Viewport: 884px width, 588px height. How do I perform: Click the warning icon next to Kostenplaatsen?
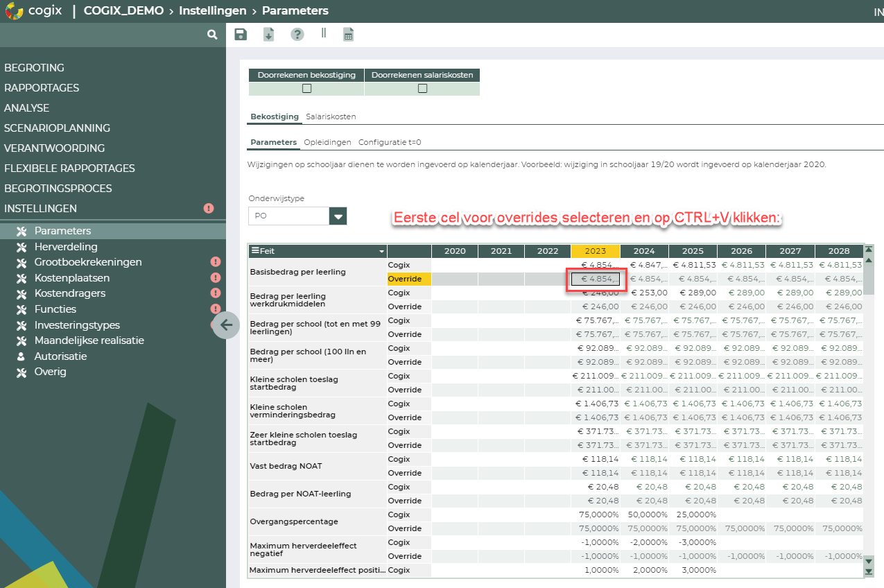(216, 278)
